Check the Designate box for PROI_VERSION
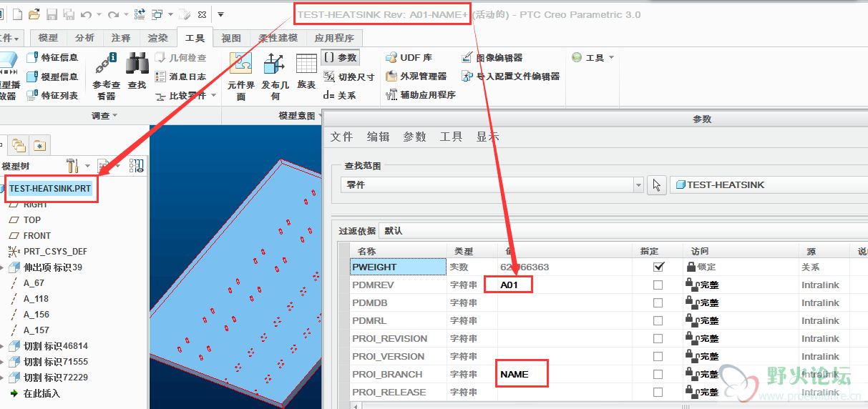Screen dimensions: 868x409 pos(658,356)
